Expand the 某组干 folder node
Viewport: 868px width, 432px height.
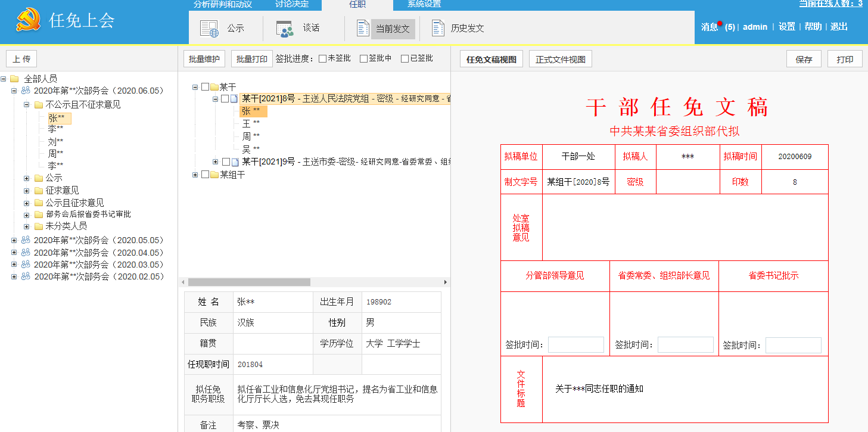(x=195, y=175)
